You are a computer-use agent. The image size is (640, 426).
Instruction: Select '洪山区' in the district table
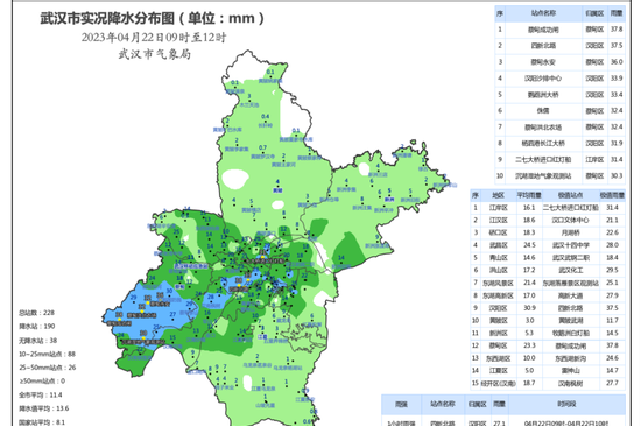[x=498, y=270]
